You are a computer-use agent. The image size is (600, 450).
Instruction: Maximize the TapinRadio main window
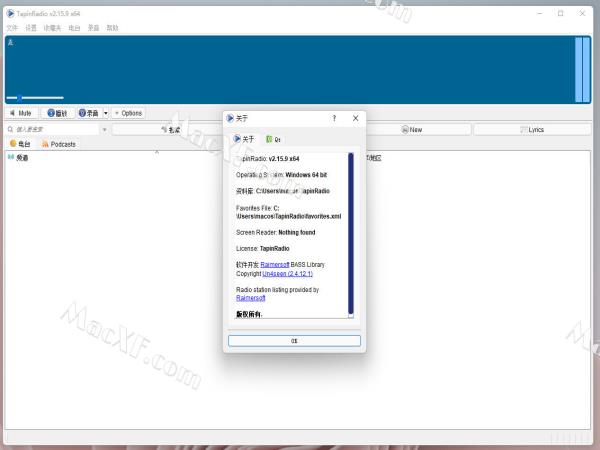click(561, 13)
